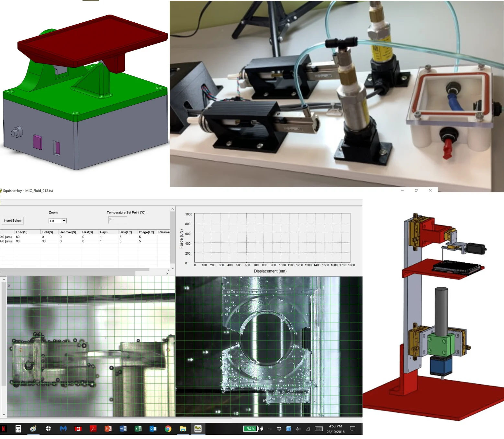The height and width of the screenshot is (439, 504).
Task: Open Windows Defender shield icon
Action: click(x=48, y=429)
